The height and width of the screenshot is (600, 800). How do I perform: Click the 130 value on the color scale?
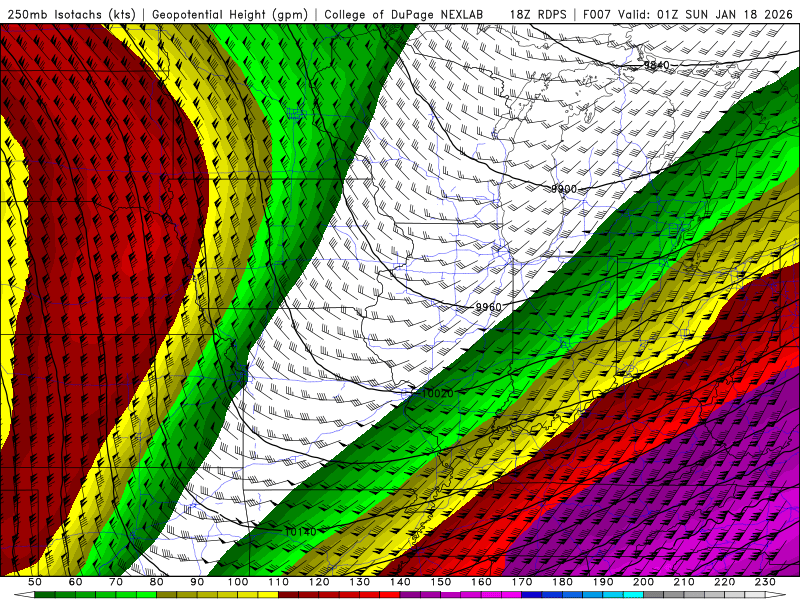click(x=360, y=582)
